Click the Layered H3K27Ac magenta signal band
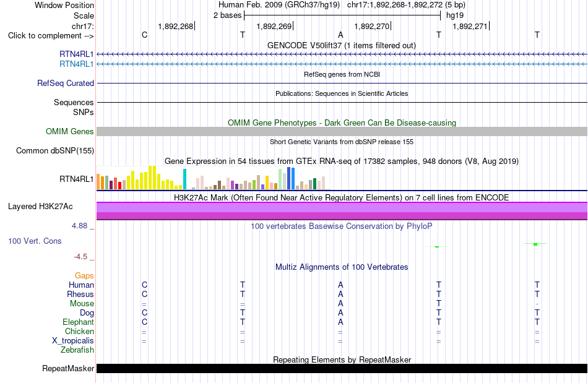The width and height of the screenshot is (588, 383). [x=342, y=210]
